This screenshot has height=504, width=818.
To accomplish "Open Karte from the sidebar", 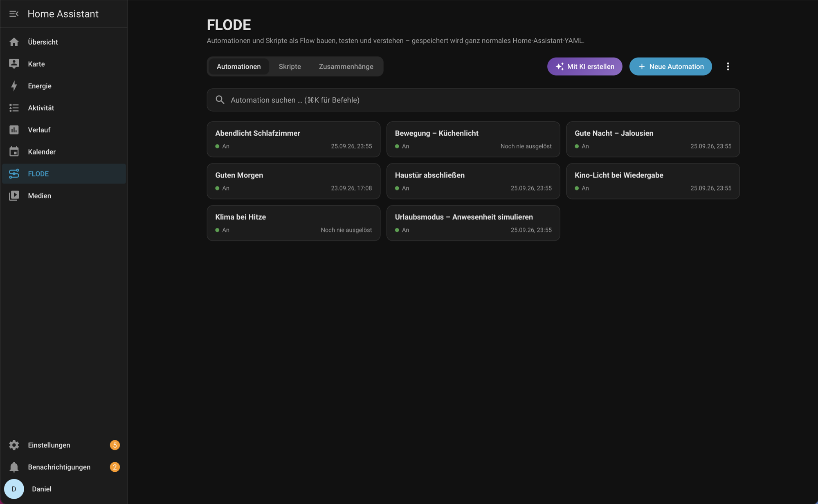I will click(x=64, y=64).
